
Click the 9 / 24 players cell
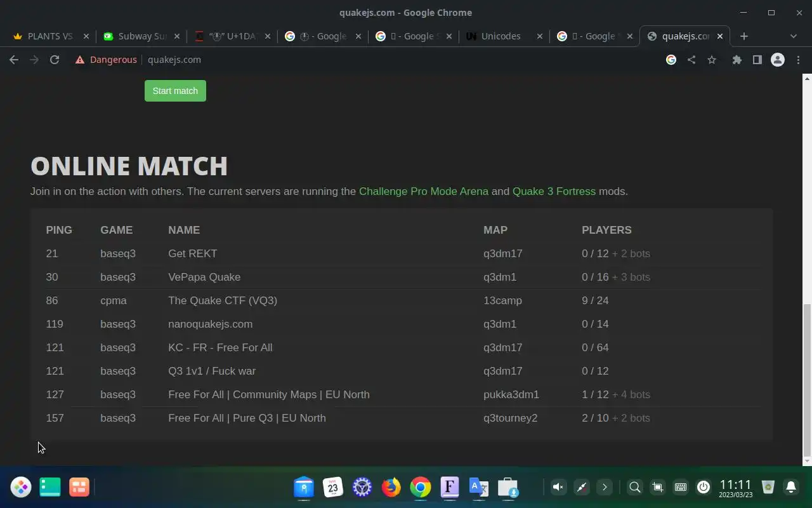[595, 300]
